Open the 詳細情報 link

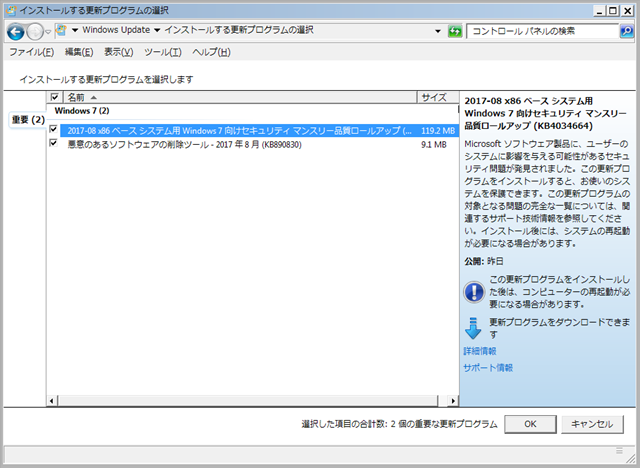pos(480,351)
